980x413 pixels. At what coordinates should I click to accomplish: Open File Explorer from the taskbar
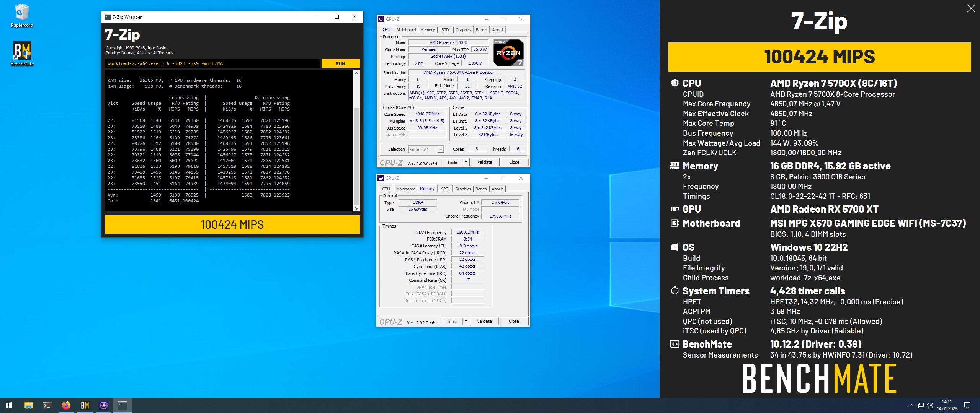(x=28, y=405)
